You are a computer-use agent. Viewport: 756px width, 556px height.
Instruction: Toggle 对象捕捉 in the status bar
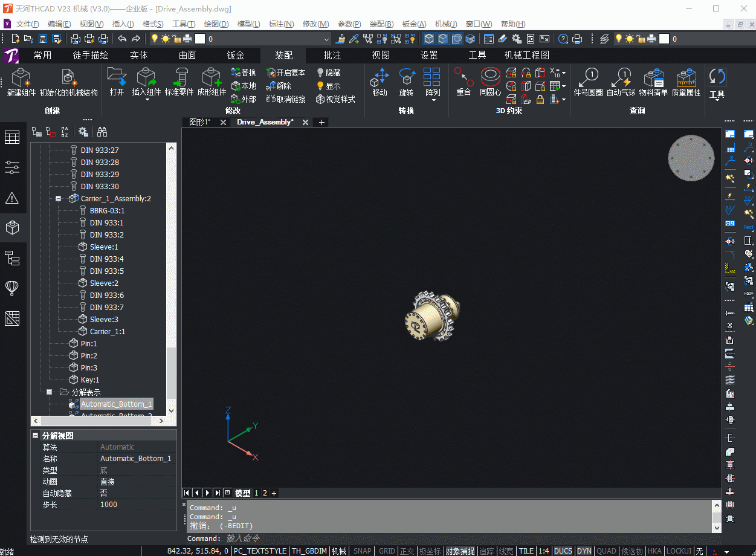[x=460, y=551]
